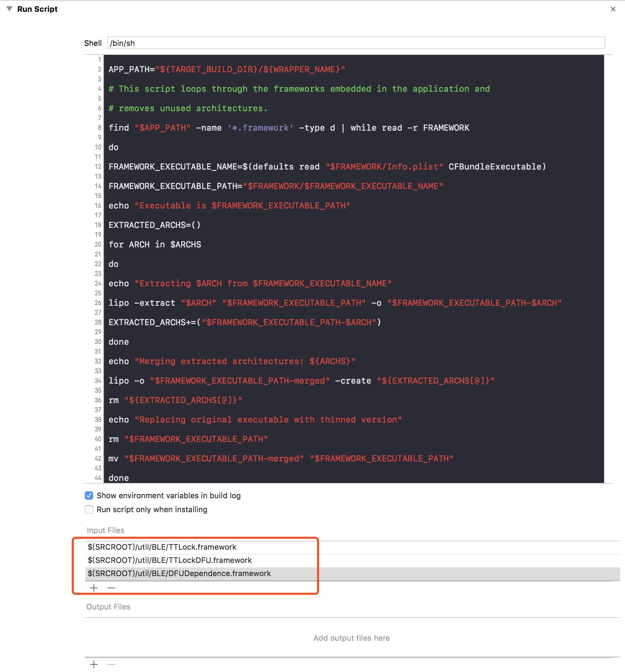
Task: Click the APP_PATH line in script editor
Action: (227, 69)
